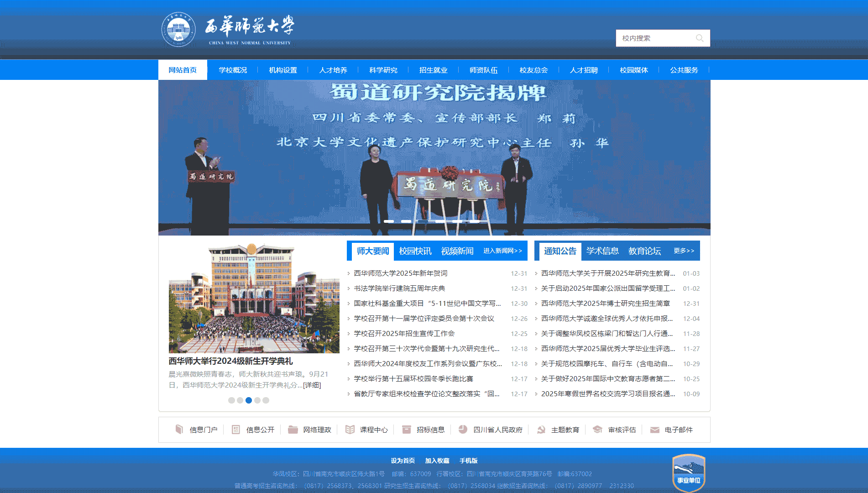Open 学校概况 menu
868x493 pixels.
coord(233,70)
